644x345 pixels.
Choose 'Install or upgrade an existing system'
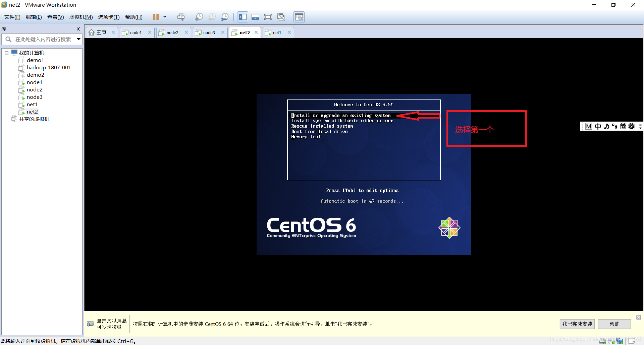click(x=341, y=115)
